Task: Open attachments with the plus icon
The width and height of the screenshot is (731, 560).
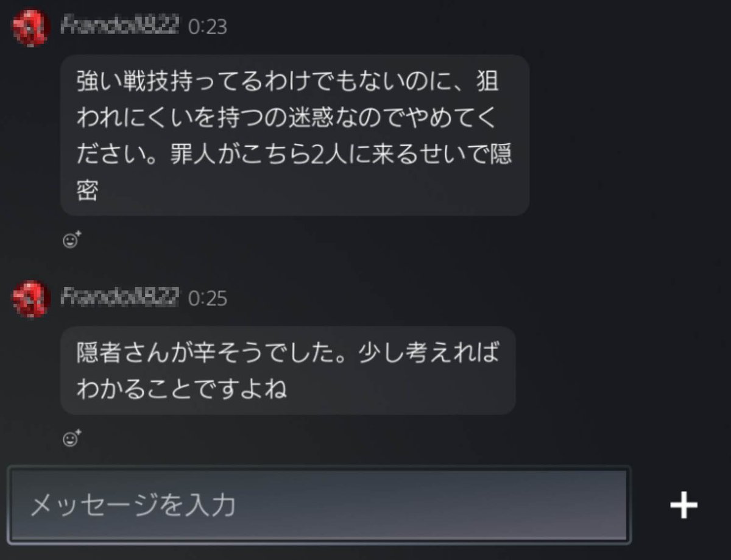Action: pos(683,505)
